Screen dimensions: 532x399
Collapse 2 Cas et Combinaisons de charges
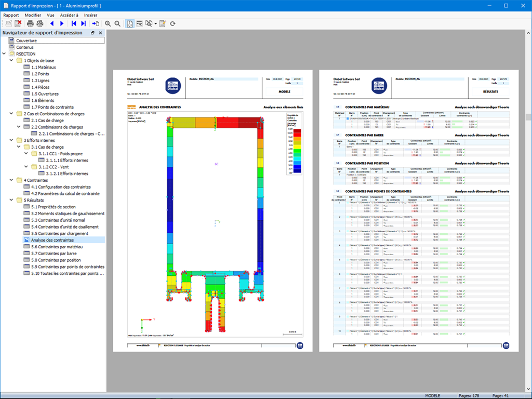[x=11, y=114]
